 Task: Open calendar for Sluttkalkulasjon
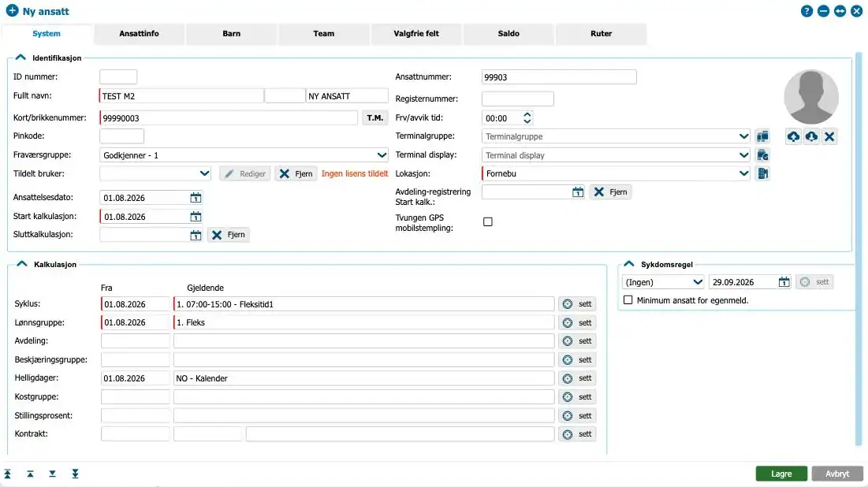click(x=196, y=235)
